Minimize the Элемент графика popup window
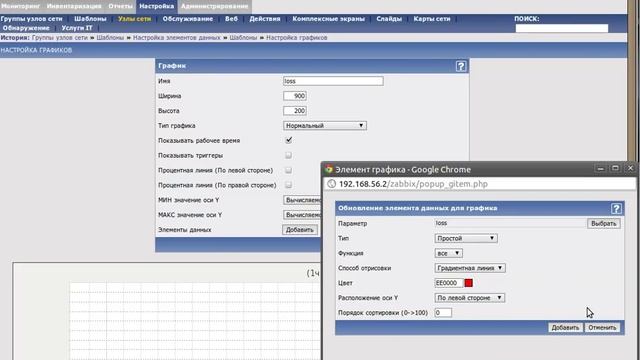 point(600,168)
